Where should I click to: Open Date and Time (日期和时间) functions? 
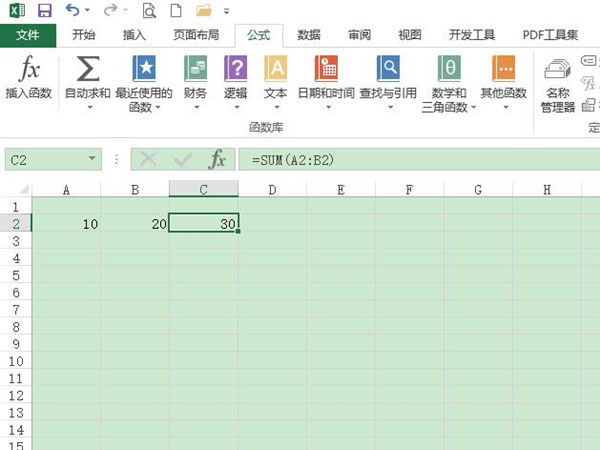tap(326, 70)
